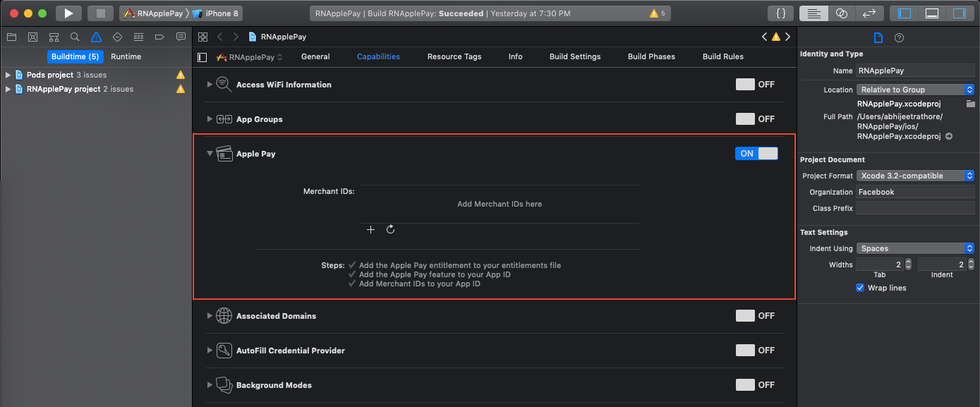Expand Access WiFi Information section
980x407 pixels.
coord(210,85)
